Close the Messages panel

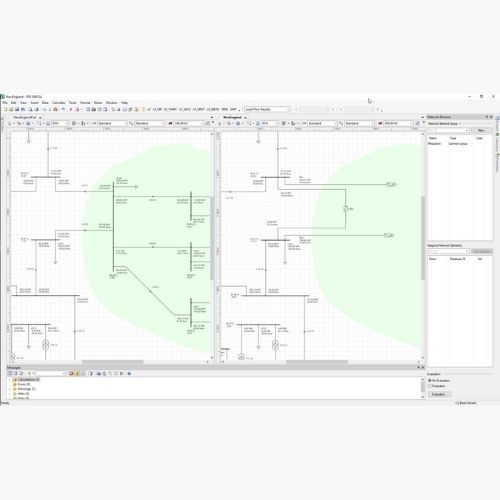pos(422,367)
